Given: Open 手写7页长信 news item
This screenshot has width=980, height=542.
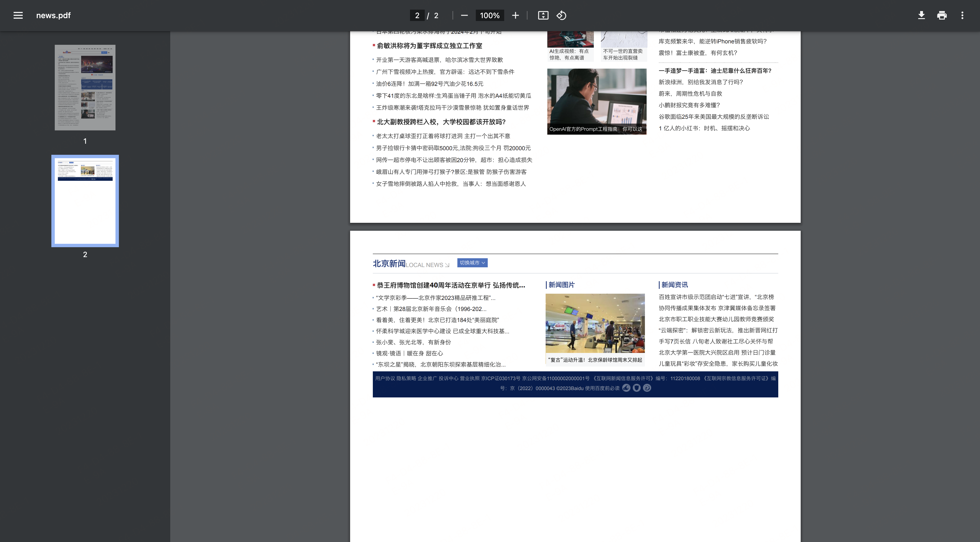Looking at the screenshot, I should [716, 341].
